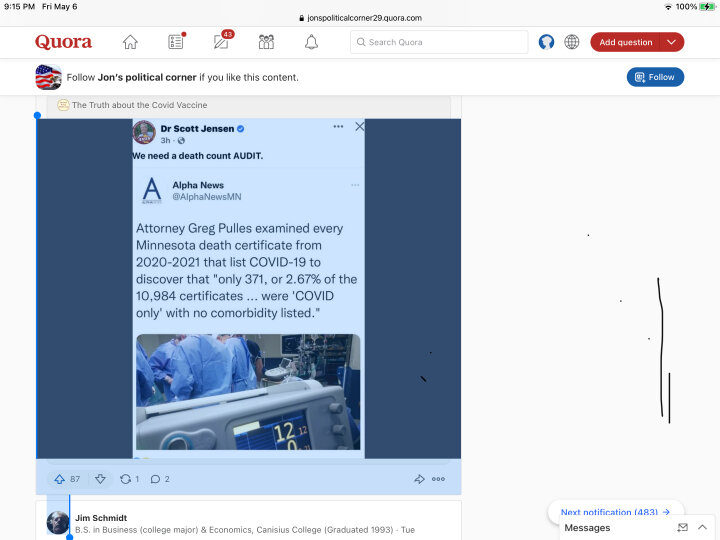Expand the Messages panel chevron
The height and width of the screenshot is (540, 720).
tap(703, 527)
